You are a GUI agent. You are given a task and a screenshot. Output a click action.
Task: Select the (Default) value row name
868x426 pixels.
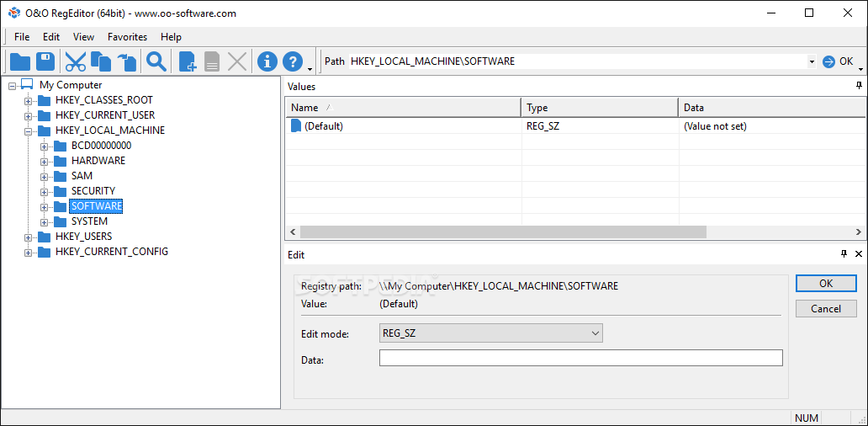pos(324,126)
